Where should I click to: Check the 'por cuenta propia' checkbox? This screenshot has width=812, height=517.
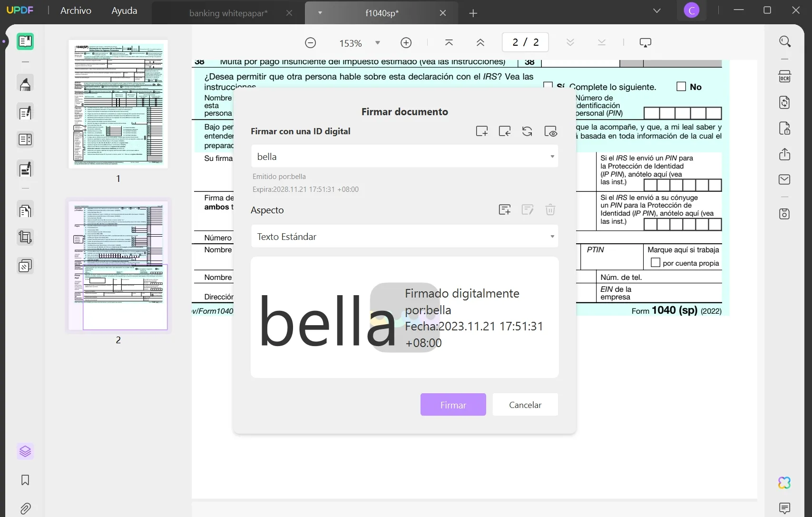[x=655, y=262]
